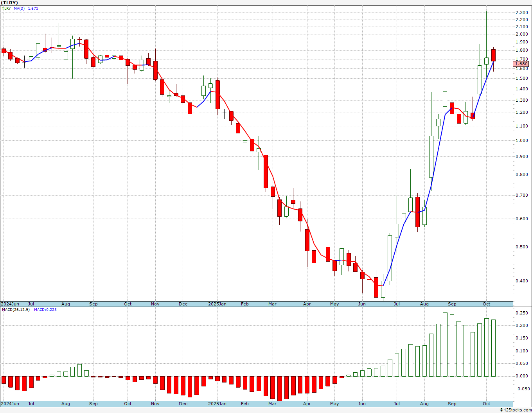The width and height of the screenshot is (532, 413).
Task: Click the MACD:0.223 value label
Action: pos(45,309)
